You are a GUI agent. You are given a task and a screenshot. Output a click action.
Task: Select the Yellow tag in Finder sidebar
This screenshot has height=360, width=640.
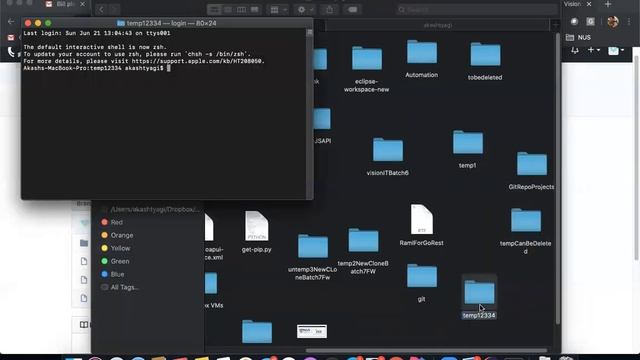point(116,248)
